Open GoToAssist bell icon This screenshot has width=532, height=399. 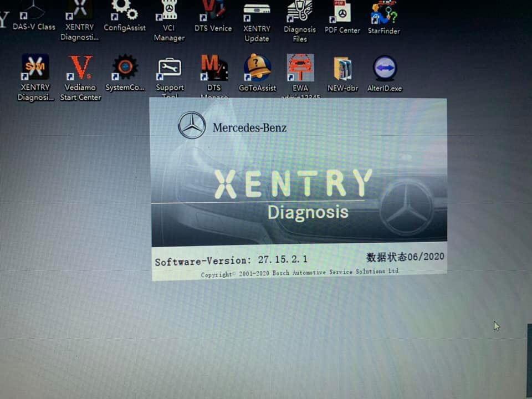point(257,73)
